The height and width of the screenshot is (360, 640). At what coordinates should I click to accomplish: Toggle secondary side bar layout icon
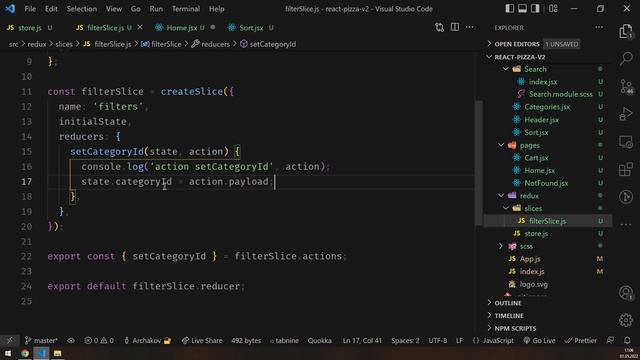[535, 9]
